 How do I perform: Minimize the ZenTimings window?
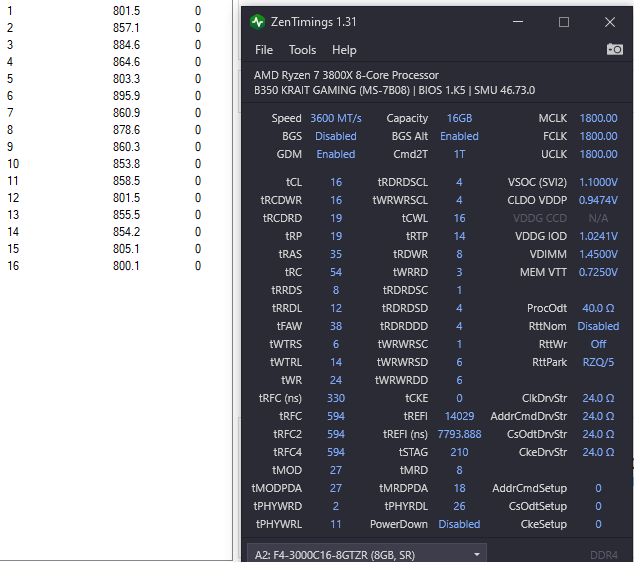pos(518,22)
